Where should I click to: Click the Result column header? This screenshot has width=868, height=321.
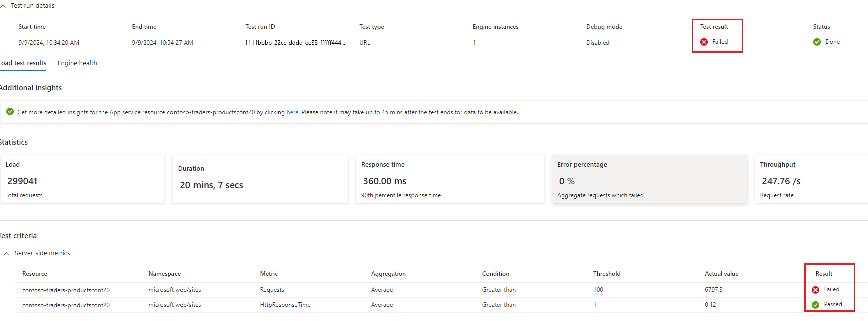pos(824,274)
